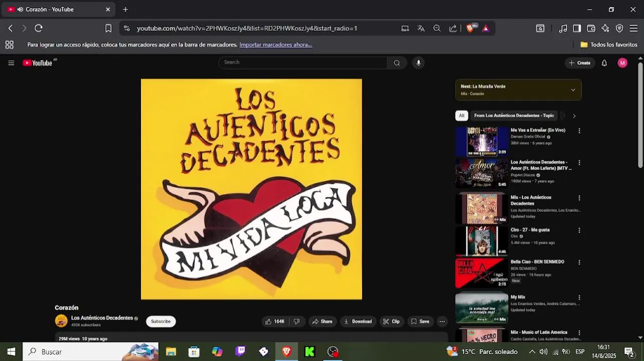This screenshot has width=644, height=361.
Task: Open Brave Rewards triangle icon
Action: tap(486, 29)
